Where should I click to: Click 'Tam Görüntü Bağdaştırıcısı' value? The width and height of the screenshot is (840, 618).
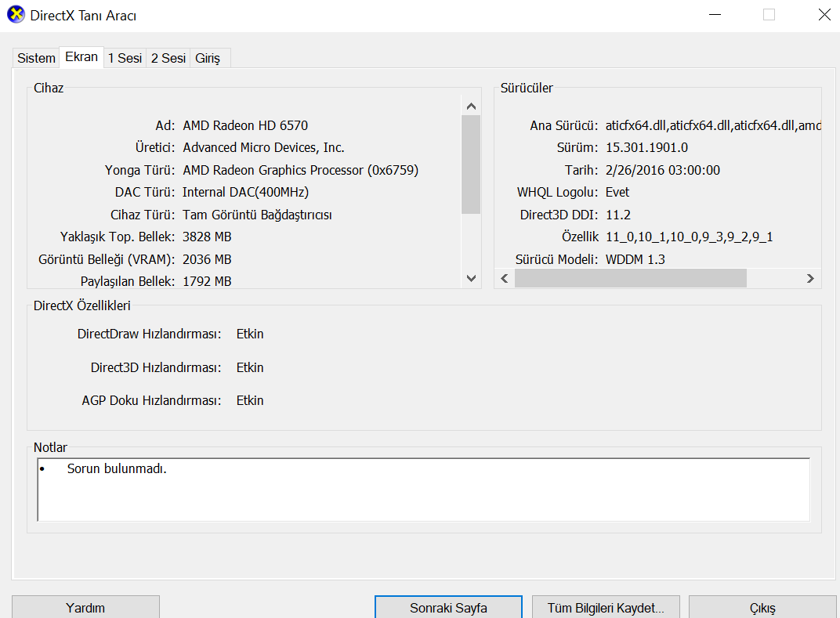click(x=257, y=215)
